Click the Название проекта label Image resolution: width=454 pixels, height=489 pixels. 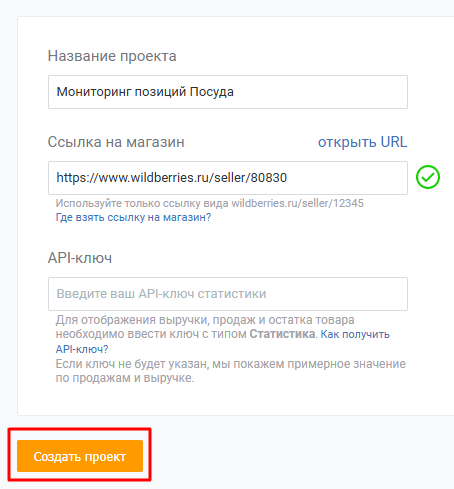coord(112,56)
